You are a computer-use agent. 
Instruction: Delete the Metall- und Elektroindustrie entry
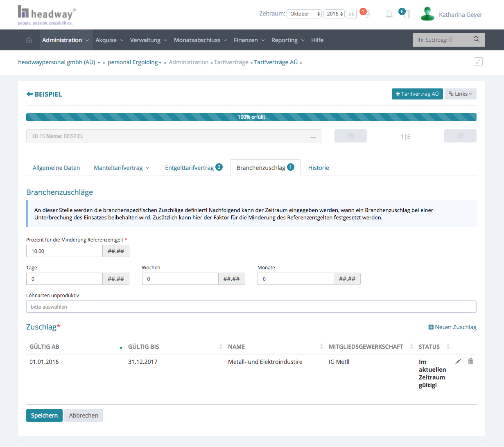point(471,361)
